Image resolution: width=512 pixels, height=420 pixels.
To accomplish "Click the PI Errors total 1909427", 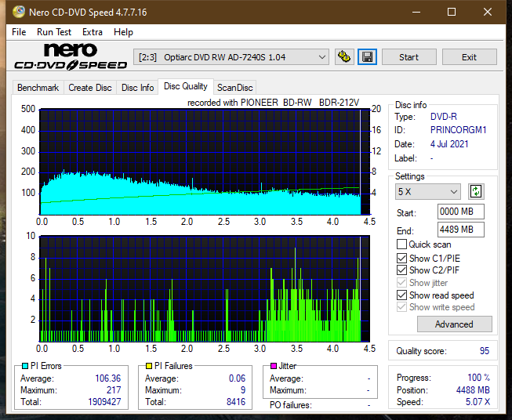I will pyautogui.click(x=104, y=402).
